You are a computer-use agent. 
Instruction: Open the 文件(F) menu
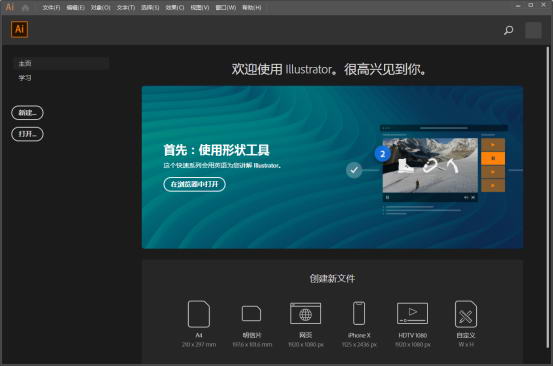(x=51, y=7)
